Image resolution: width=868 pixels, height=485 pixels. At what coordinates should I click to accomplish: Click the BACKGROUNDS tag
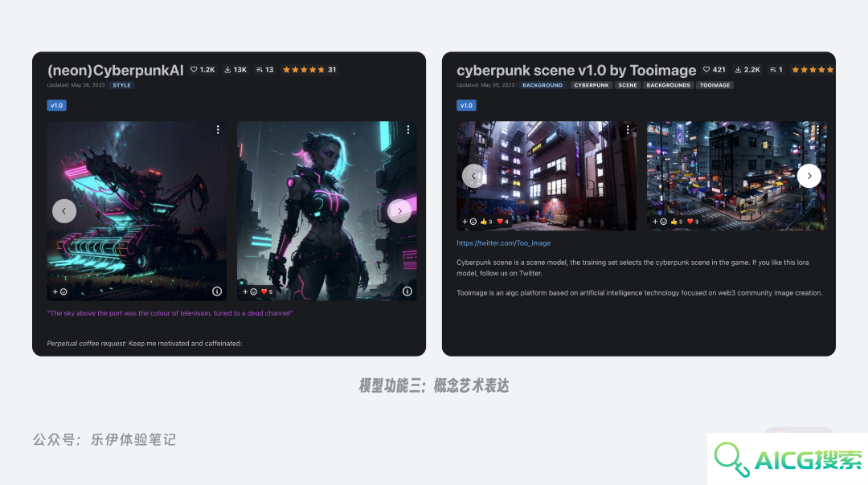click(668, 85)
